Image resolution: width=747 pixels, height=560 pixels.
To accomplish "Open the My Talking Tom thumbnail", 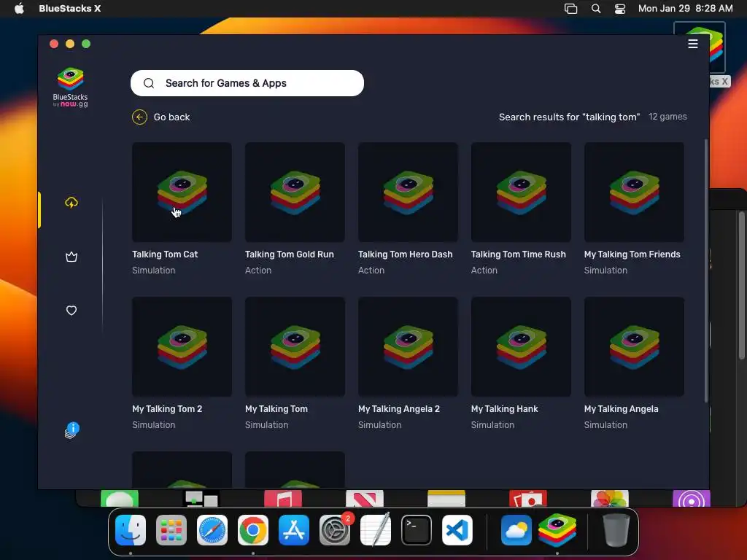I will coord(295,346).
